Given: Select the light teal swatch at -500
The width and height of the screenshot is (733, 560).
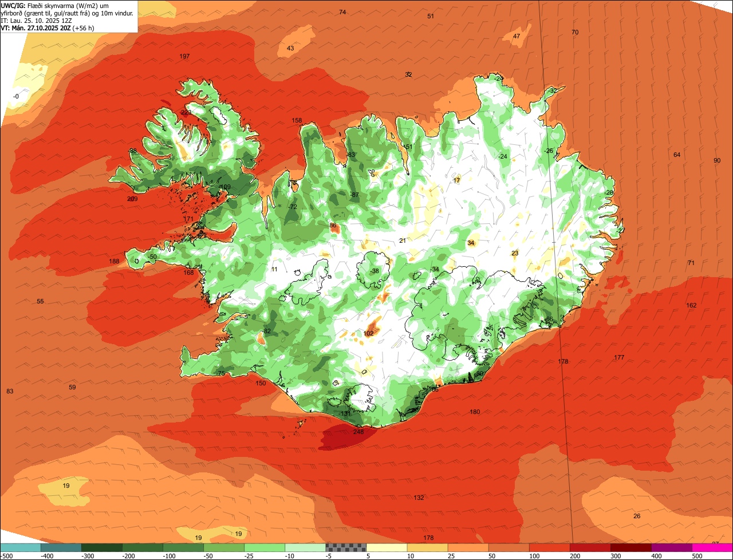Looking at the screenshot, I should pos(20,547).
